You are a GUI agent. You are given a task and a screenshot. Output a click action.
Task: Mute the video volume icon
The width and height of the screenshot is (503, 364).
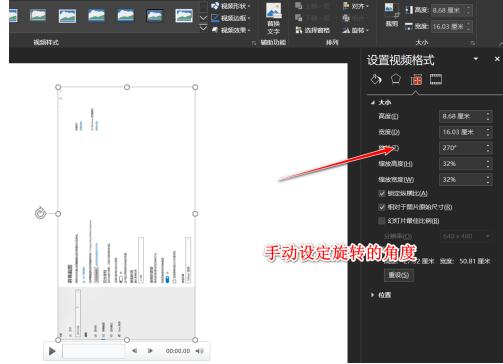pos(199,351)
